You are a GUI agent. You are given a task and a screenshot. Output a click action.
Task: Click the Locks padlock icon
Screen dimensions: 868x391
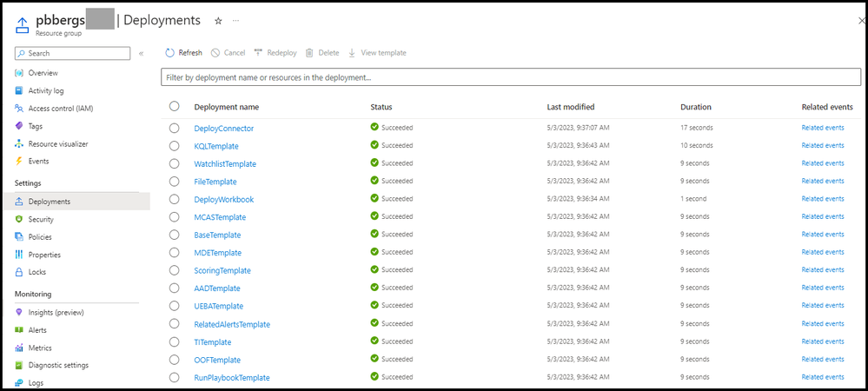coord(19,272)
